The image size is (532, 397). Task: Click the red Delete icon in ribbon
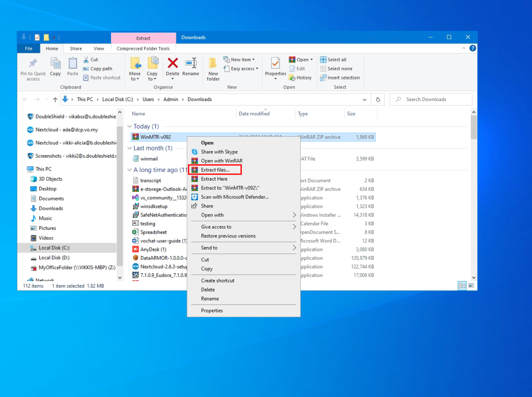[x=172, y=63]
